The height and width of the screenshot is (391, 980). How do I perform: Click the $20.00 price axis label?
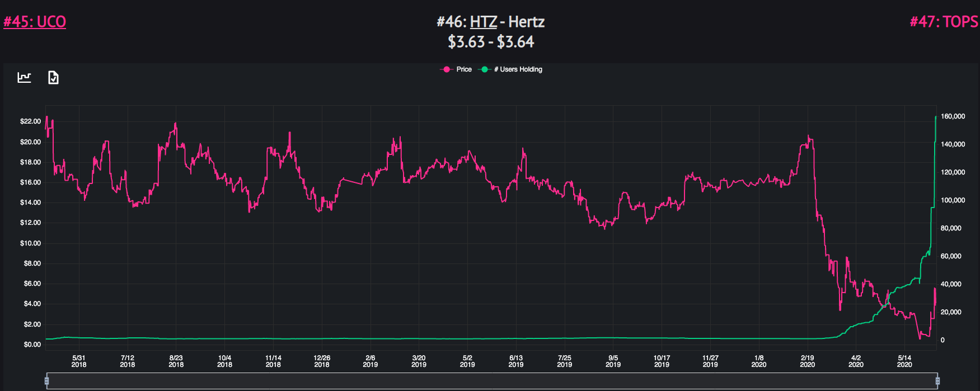point(30,142)
